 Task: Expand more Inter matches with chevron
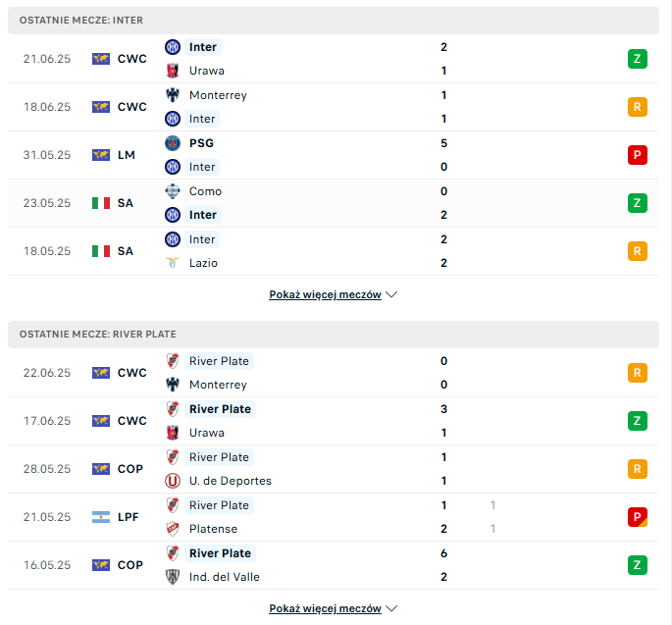pyautogui.click(x=391, y=294)
